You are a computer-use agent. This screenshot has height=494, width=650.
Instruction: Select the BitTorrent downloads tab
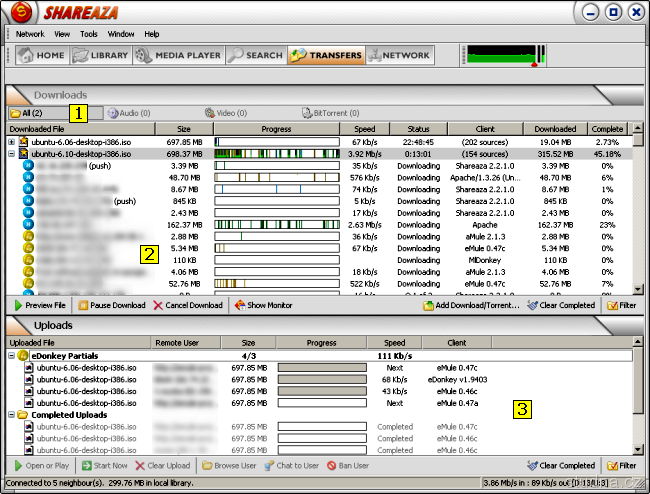click(x=336, y=113)
